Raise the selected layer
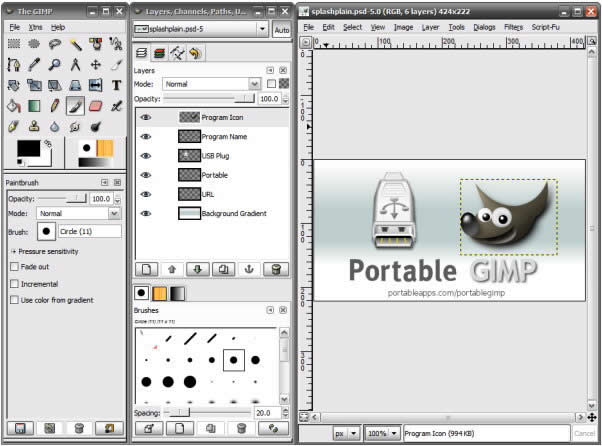Screen dimensions: 602x446 (x=172, y=269)
